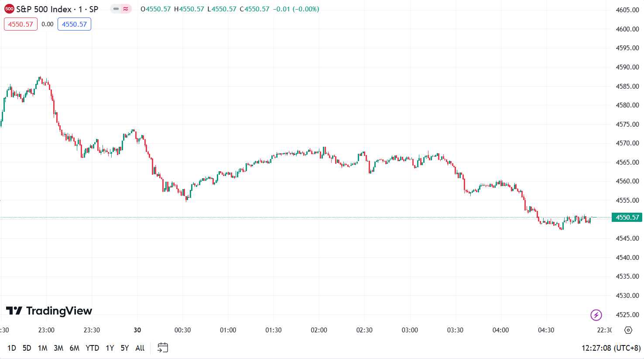
Task: Display All available data range
Action: coord(140,348)
